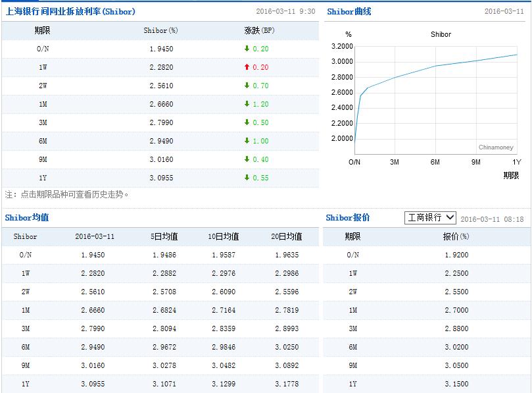Click the green down arrow for 2W
This screenshot has height=393, width=532.
[x=247, y=86]
